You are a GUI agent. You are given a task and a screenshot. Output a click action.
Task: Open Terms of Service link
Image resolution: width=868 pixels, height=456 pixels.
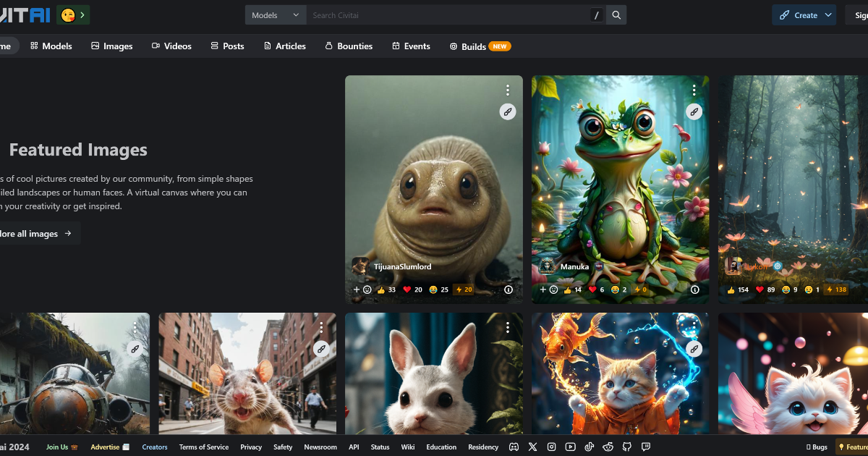coord(204,447)
